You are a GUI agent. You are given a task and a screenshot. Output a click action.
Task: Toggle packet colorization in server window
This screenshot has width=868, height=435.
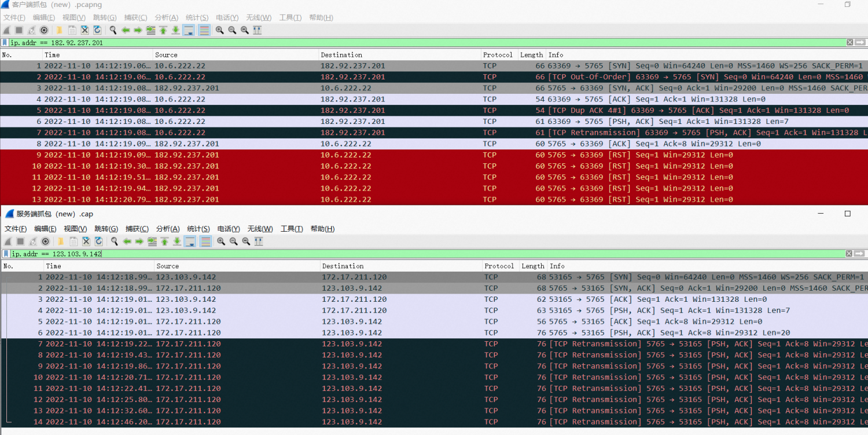coord(205,242)
